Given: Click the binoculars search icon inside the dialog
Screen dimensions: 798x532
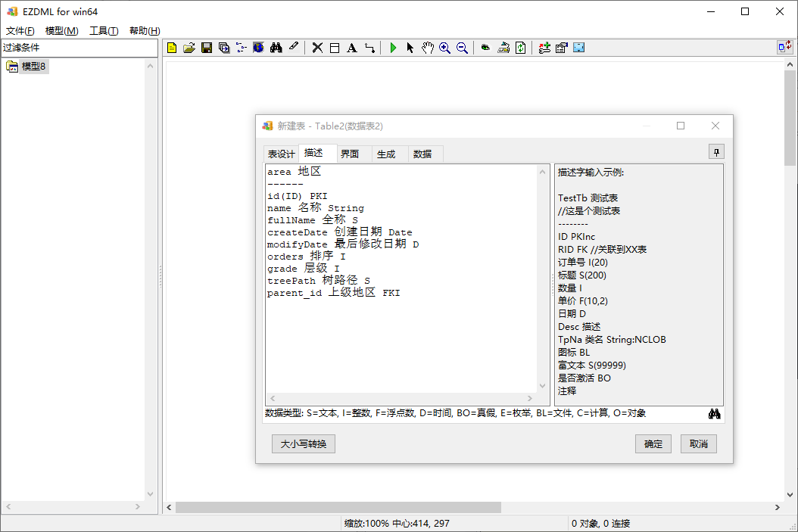Looking at the screenshot, I should click(714, 414).
